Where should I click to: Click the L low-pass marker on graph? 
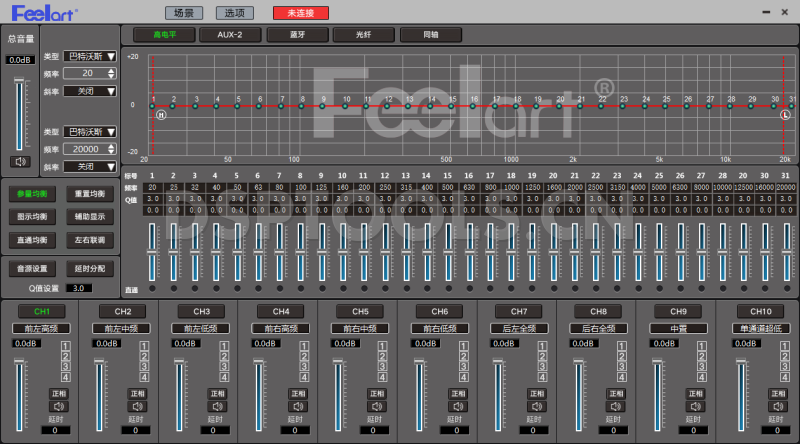785,115
